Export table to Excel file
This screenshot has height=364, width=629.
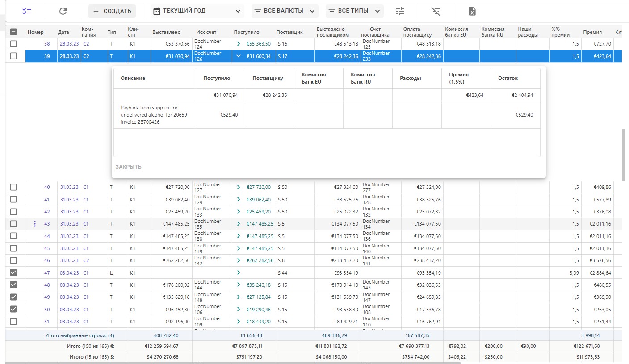pyautogui.click(x=472, y=11)
